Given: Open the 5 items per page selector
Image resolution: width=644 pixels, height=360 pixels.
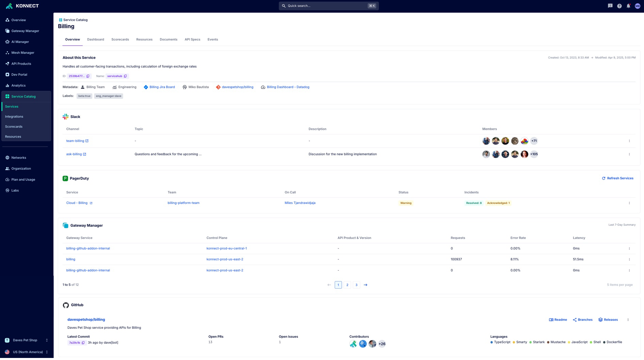Looking at the screenshot, I should [x=620, y=285].
